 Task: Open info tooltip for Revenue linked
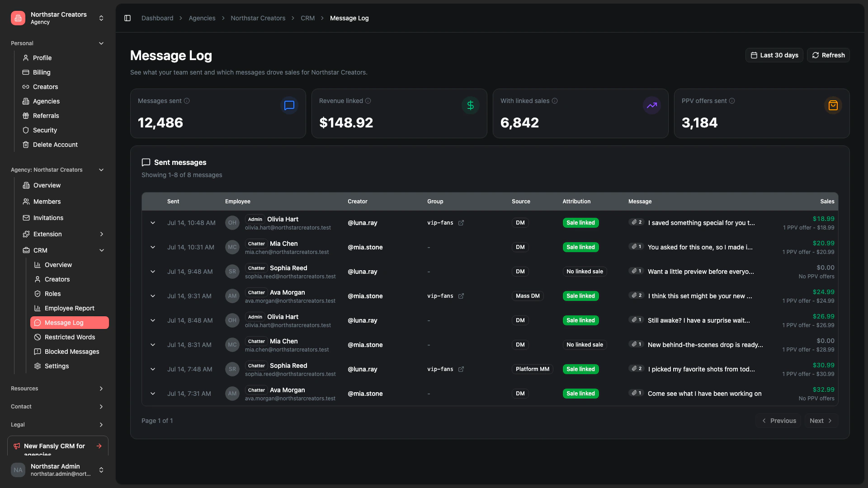368,101
